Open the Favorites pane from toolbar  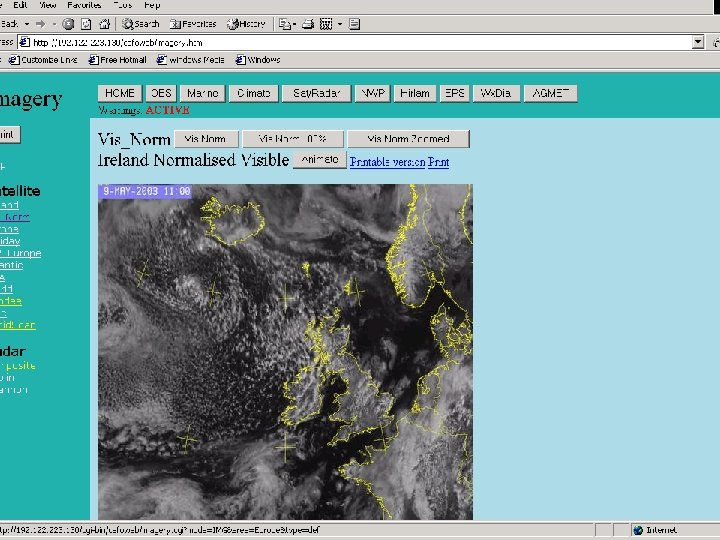pyautogui.click(x=193, y=24)
